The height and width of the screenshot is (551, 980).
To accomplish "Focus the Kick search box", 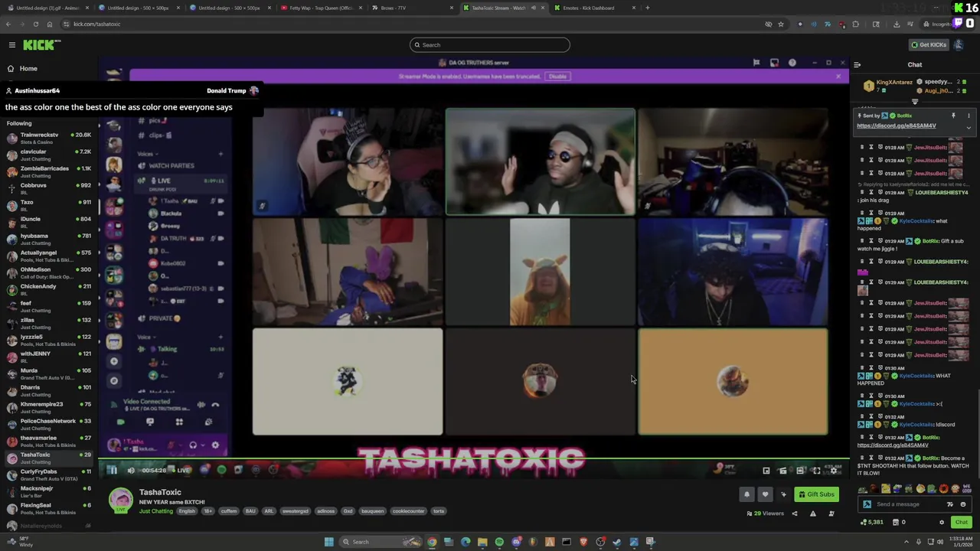I will [x=490, y=45].
